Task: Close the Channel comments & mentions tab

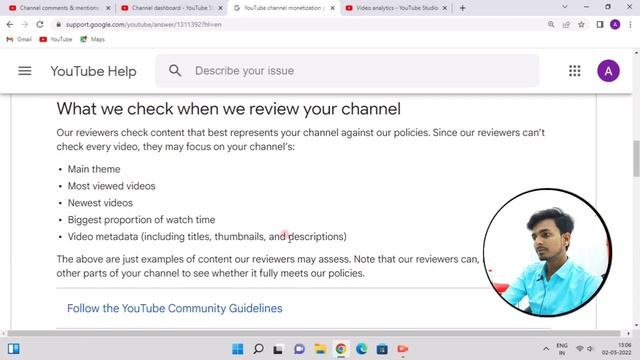Action: pyautogui.click(x=108, y=8)
